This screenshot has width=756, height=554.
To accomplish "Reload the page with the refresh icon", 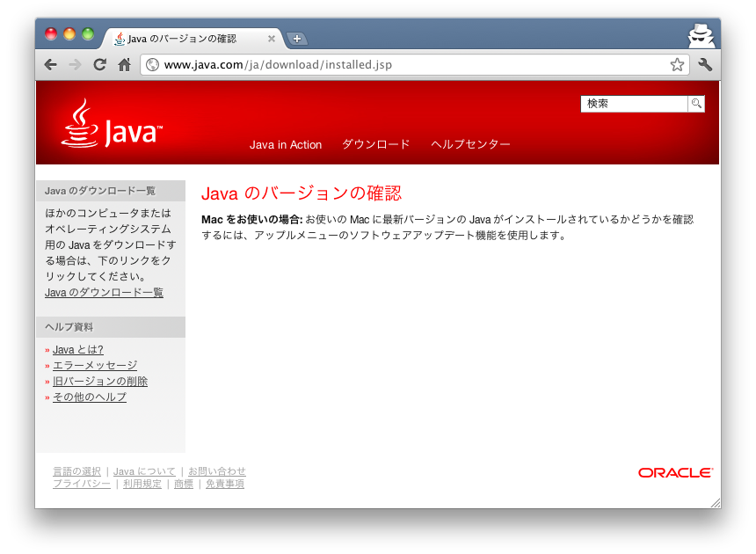I will tap(100, 64).
